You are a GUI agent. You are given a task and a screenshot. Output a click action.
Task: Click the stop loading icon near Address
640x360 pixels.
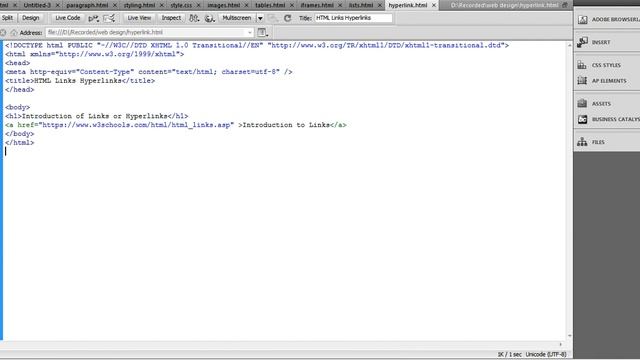coord(3,32)
